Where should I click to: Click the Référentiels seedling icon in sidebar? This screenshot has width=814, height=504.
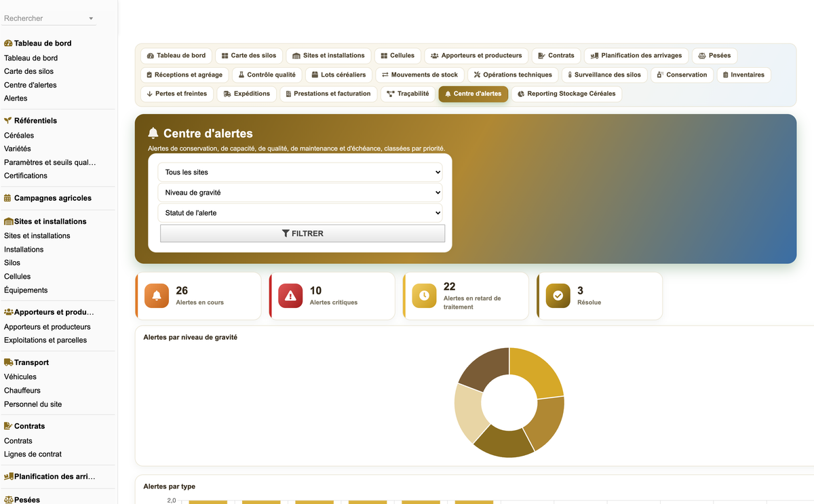point(8,120)
